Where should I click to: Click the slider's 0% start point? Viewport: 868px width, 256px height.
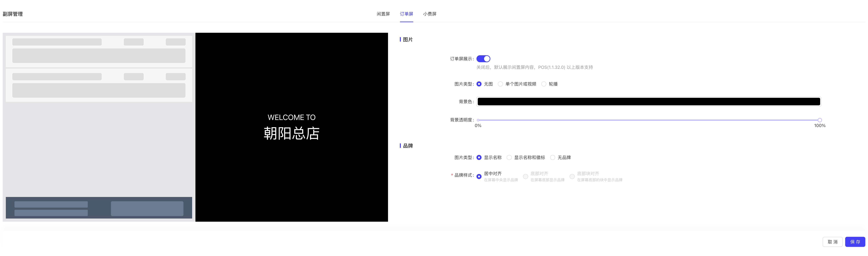[x=478, y=120]
